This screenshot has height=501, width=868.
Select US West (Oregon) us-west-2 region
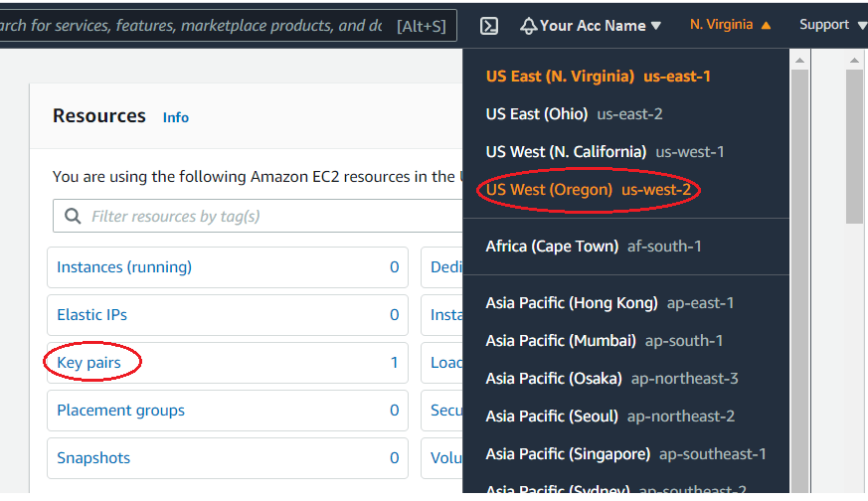(589, 189)
